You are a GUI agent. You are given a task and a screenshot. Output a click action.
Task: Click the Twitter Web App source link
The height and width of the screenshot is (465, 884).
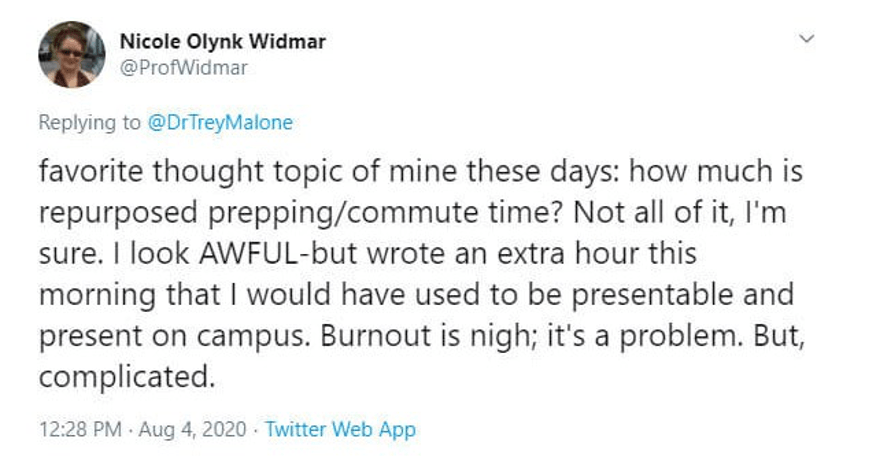click(x=341, y=429)
